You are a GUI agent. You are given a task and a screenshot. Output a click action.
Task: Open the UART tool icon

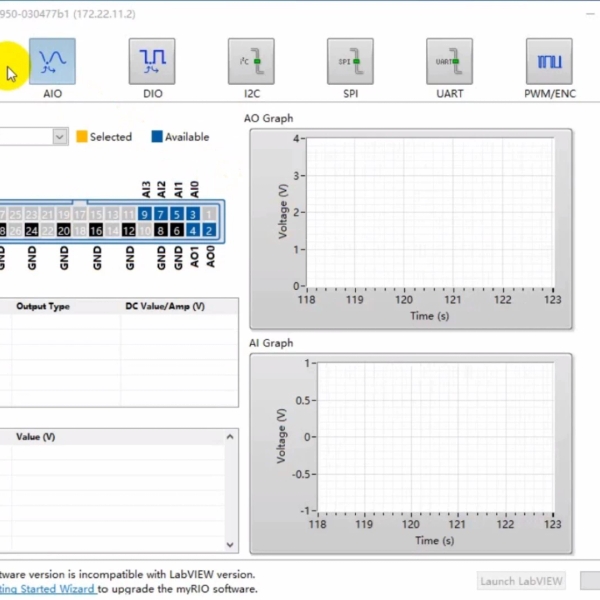pyautogui.click(x=450, y=61)
